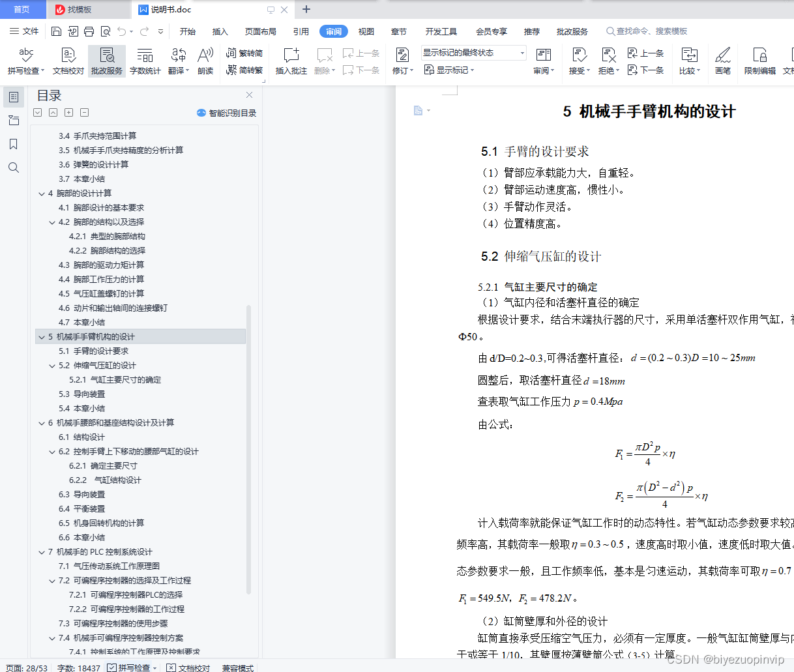This screenshot has height=672, width=794.
Task: Switch to the 引用 ribbon tab
Action: pos(301,31)
